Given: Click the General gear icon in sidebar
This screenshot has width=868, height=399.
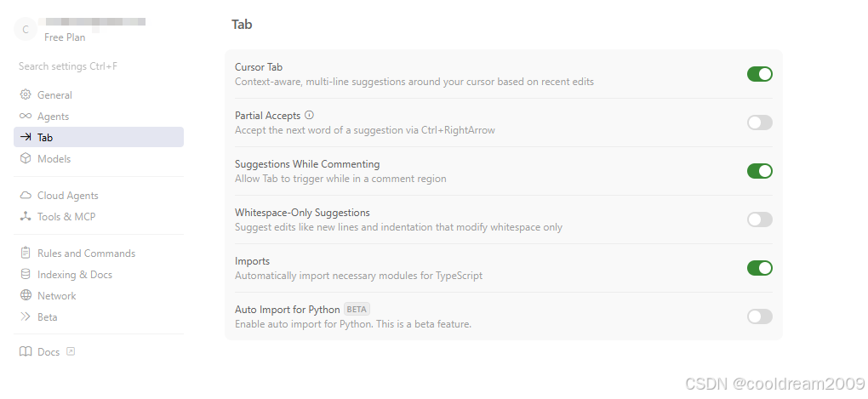Looking at the screenshot, I should [26, 94].
